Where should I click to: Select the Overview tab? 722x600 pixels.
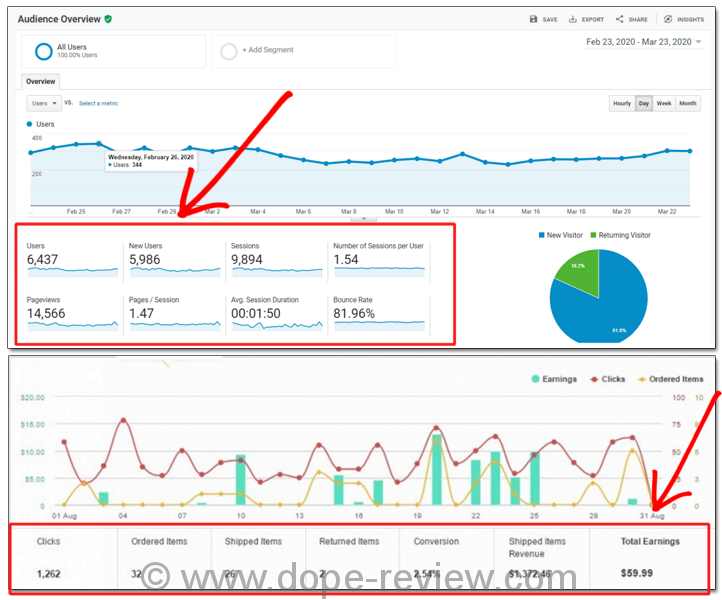pyautogui.click(x=41, y=81)
